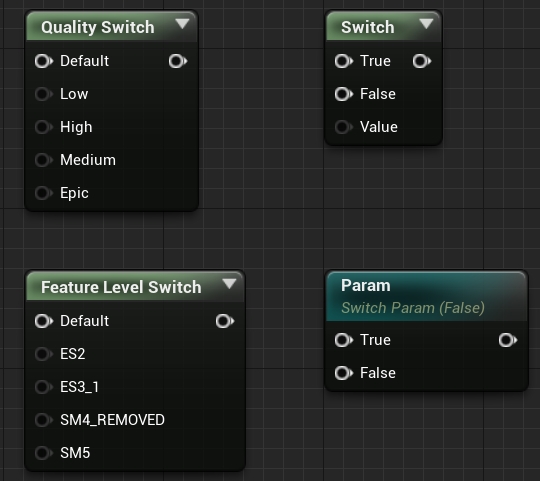Click the Feature Level Switch output pin
The height and width of the screenshot is (481, 540).
pyautogui.click(x=225, y=321)
